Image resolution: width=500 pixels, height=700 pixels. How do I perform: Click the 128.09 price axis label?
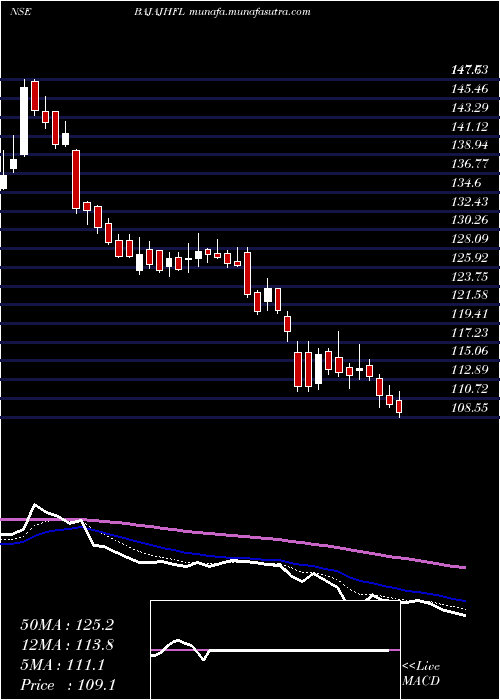[469, 240]
